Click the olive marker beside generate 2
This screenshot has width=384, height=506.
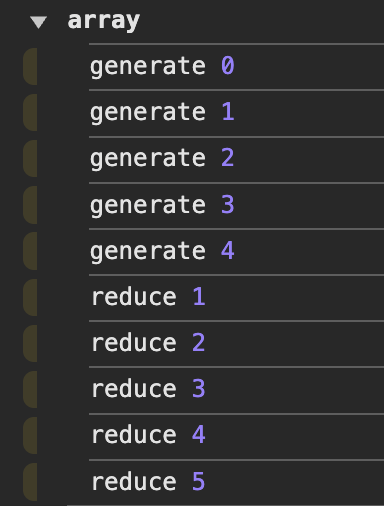point(30,159)
